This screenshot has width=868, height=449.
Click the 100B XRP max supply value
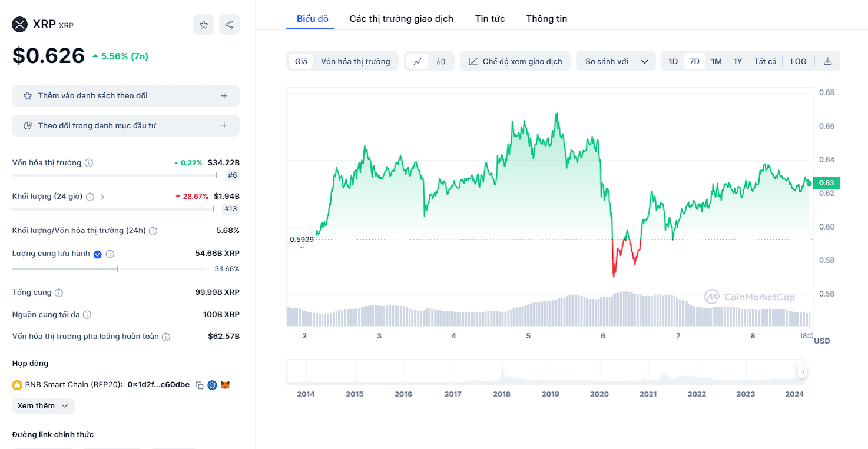pyautogui.click(x=221, y=315)
